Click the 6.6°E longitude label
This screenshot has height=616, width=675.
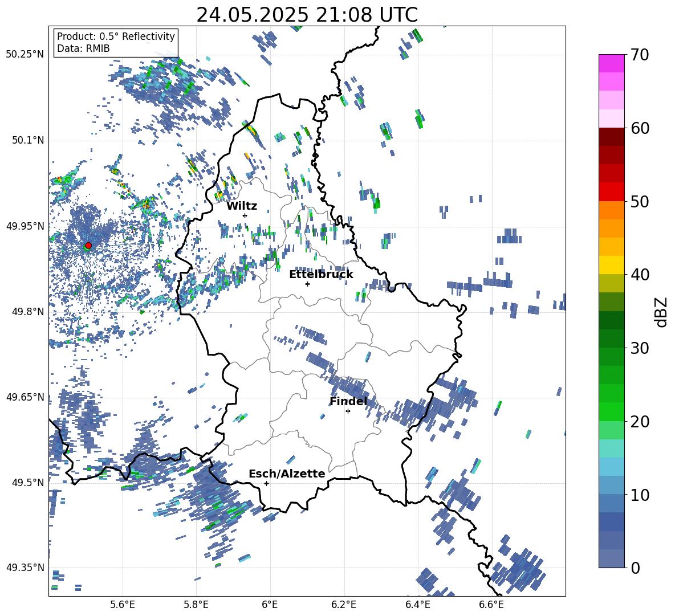pyautogui.click(x=491, y=605)
